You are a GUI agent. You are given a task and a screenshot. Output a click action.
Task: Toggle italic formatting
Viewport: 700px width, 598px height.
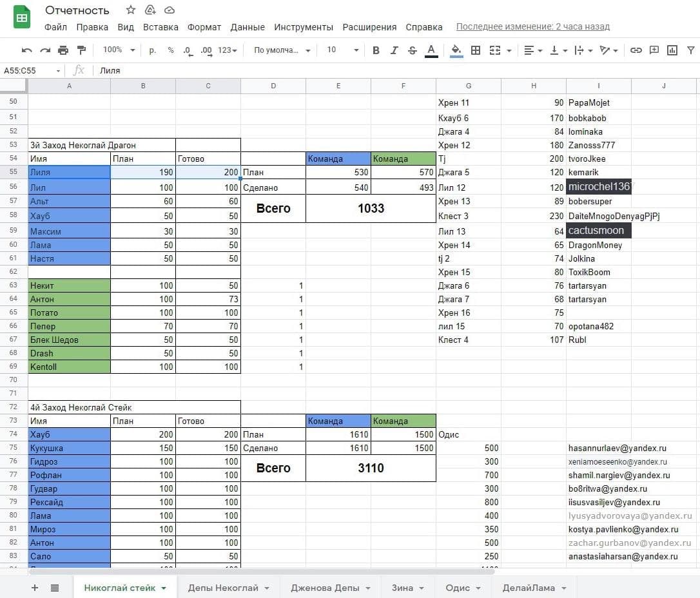pos(394,50)
